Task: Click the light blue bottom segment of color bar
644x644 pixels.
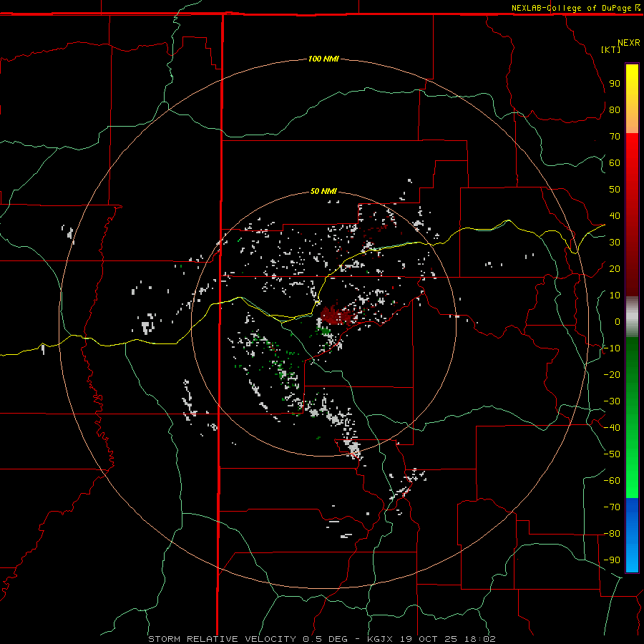Action: click(632, 559)
